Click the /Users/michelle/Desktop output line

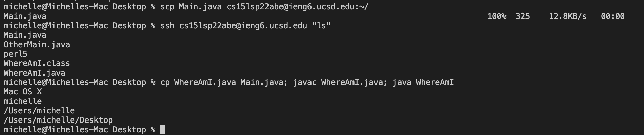(58, 120)
